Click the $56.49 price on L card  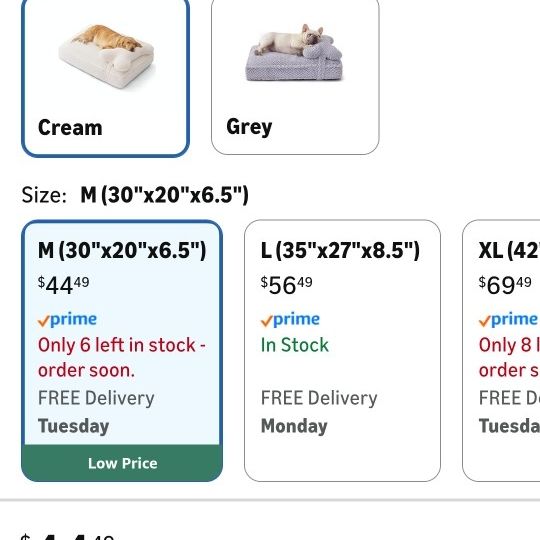[287, 285]
